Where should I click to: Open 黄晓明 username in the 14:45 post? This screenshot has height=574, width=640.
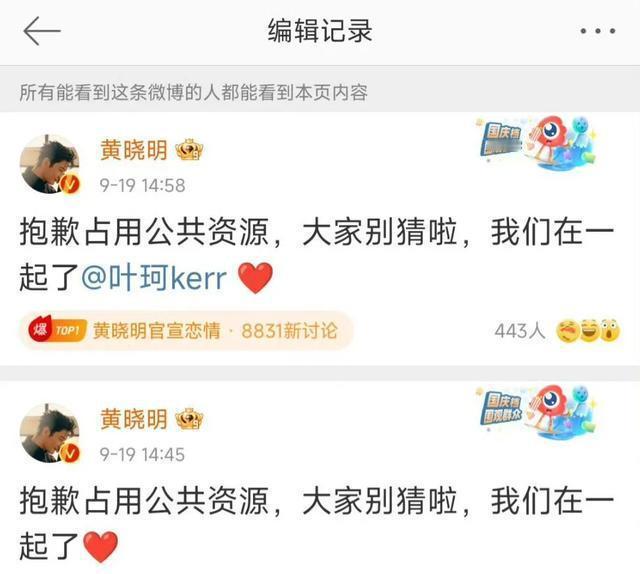[134, 419]
